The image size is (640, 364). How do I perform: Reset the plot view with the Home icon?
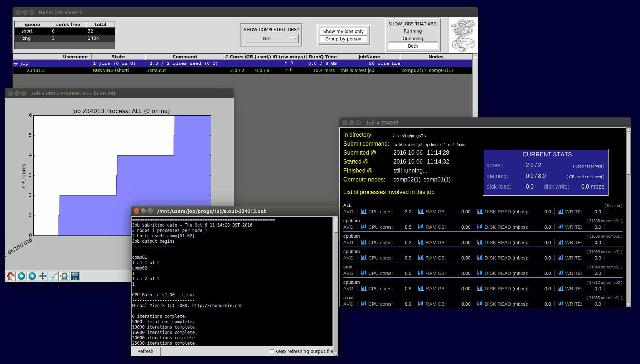tap(11, 276)
